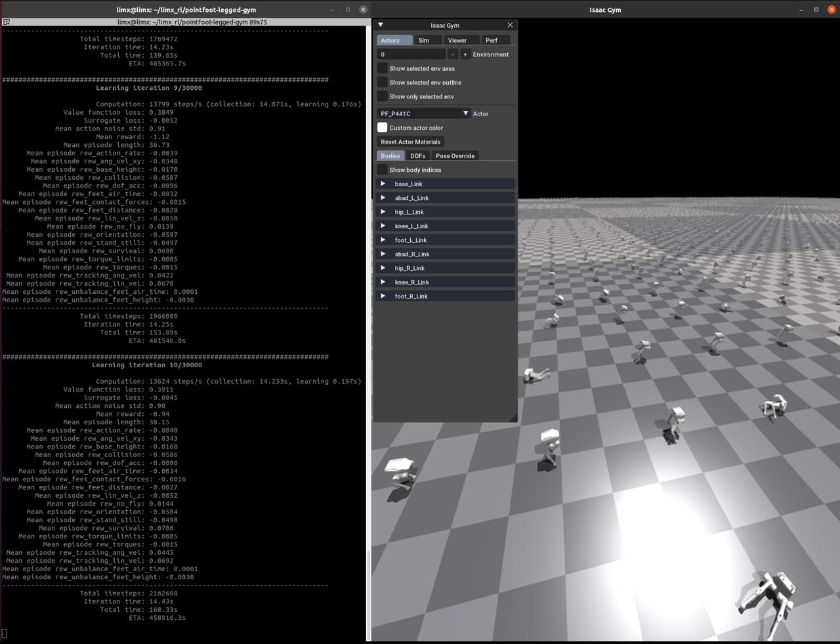Open the Viewer tab

point(457,41)
